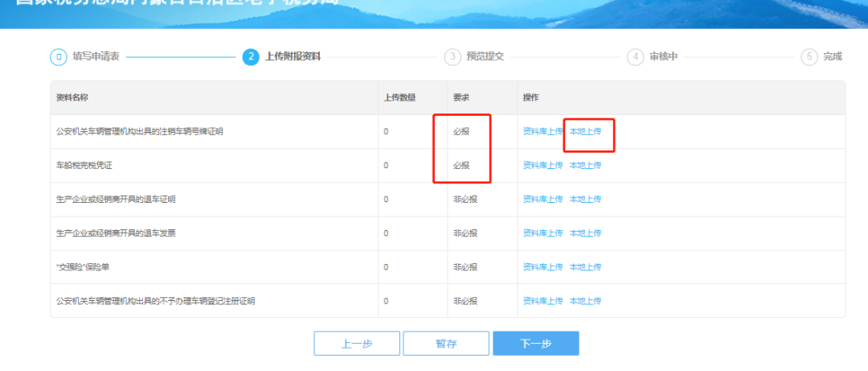
Task: Click 非必报 in the 退车证明 row
Action: point(465,199)
